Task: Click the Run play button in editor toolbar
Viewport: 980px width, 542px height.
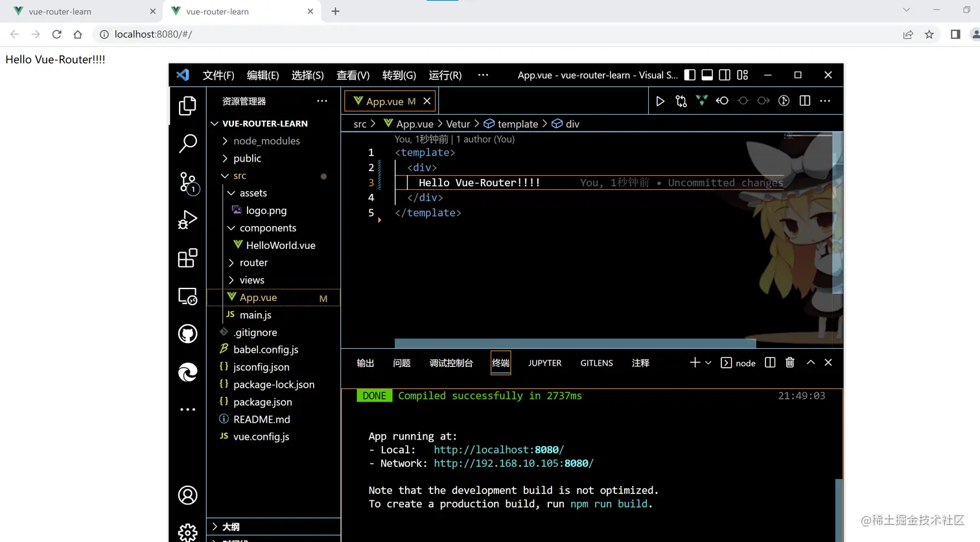Action: 660,101
